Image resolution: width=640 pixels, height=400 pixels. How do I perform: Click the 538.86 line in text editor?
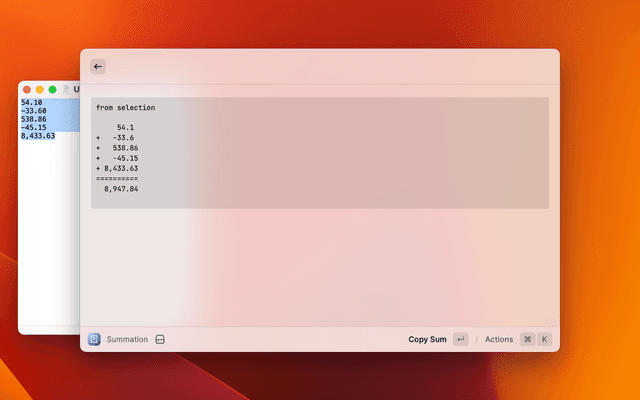[34, 119]
